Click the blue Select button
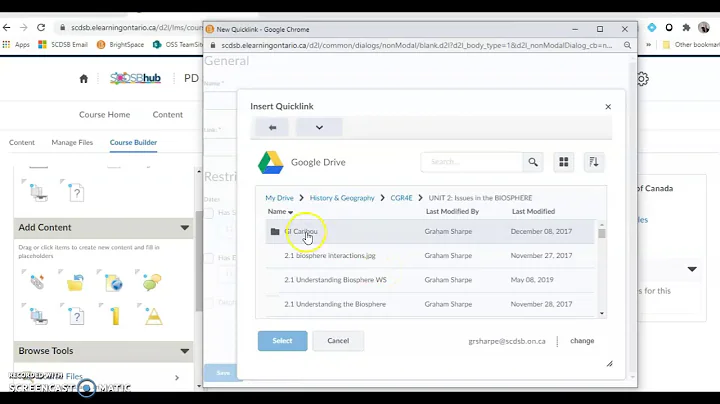 (x=282, y=341)
